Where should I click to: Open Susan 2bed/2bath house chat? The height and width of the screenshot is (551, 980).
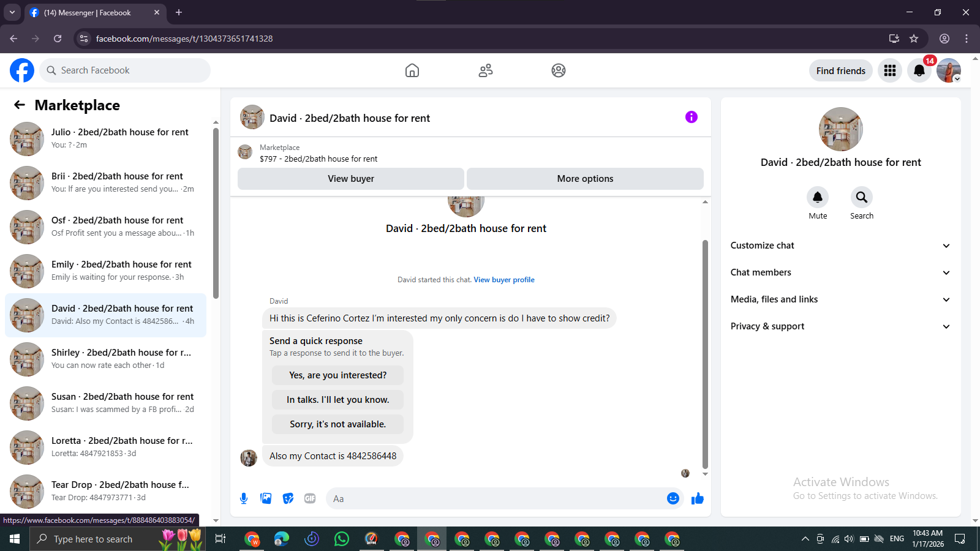105,403
